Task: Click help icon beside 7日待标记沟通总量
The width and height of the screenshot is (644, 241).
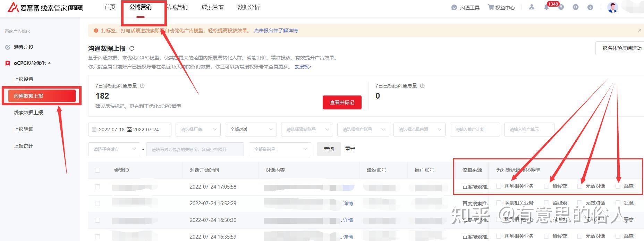Action: [x=142, y=86]
